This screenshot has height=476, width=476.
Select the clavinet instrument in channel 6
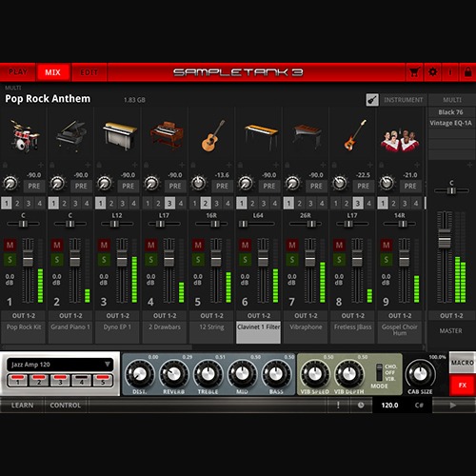pyautogui.click(x=261, y=136)
